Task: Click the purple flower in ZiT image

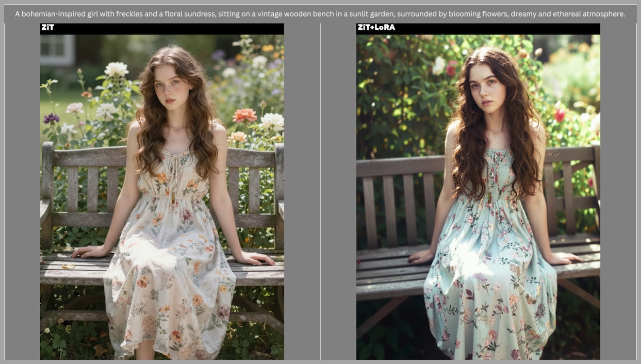Action: point(51,118)
